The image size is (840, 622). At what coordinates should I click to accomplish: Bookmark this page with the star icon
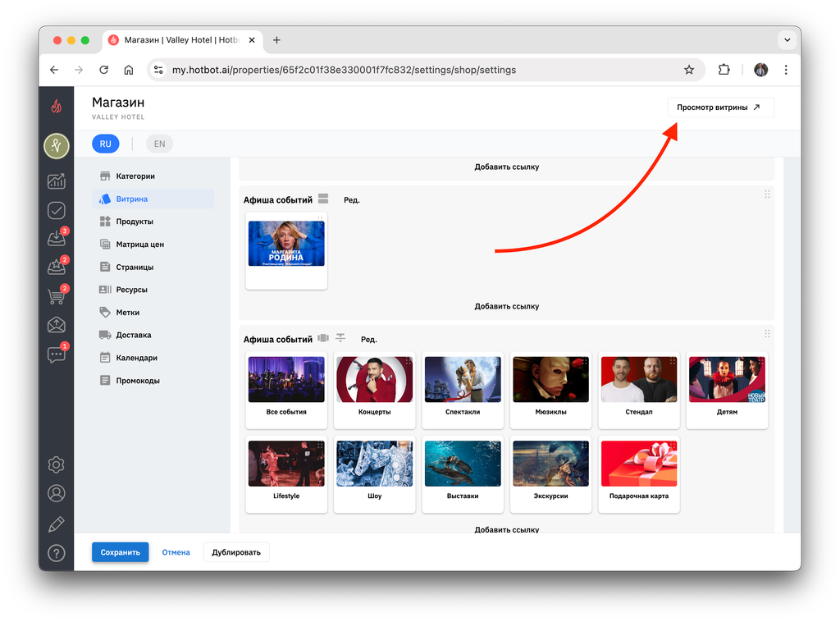click(x=689, y=70)
